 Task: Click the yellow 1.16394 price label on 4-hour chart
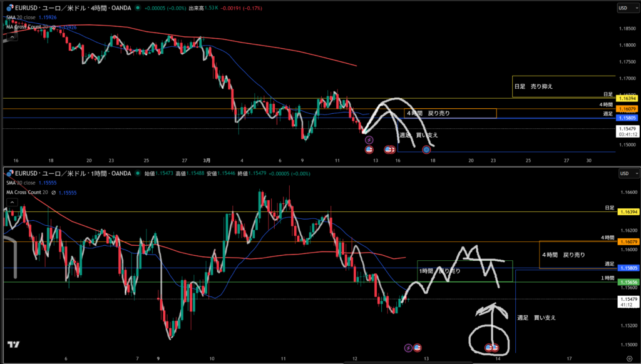(x=627, y=99)
